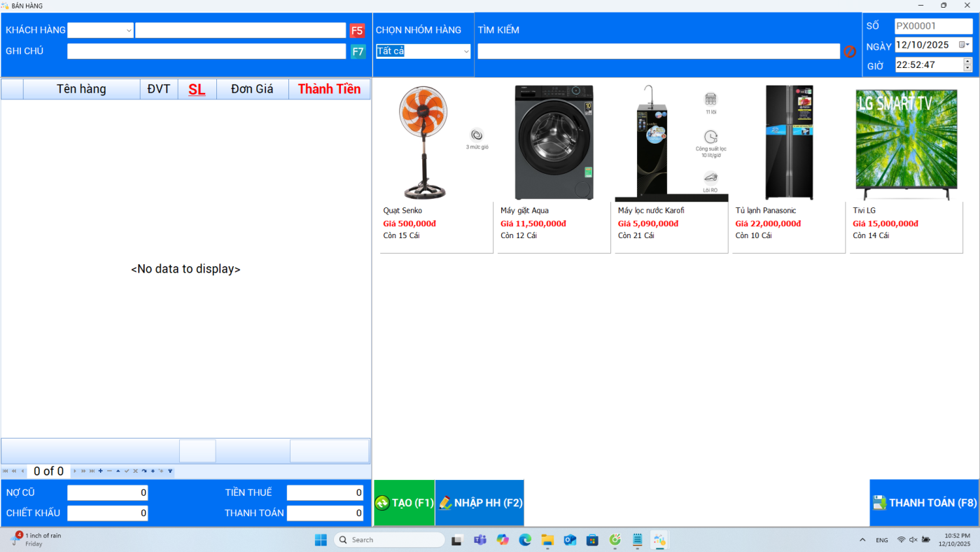This screenshot has height=552, width=980.
Task: Pick the Tivi LG product tile
Action: point(906,167)
